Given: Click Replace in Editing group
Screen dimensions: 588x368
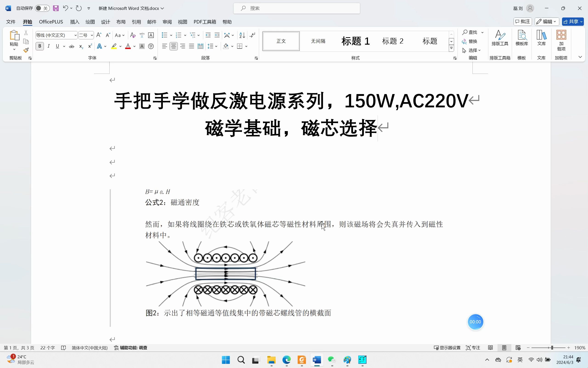Looking at the screenshot, I should (469, 41).
